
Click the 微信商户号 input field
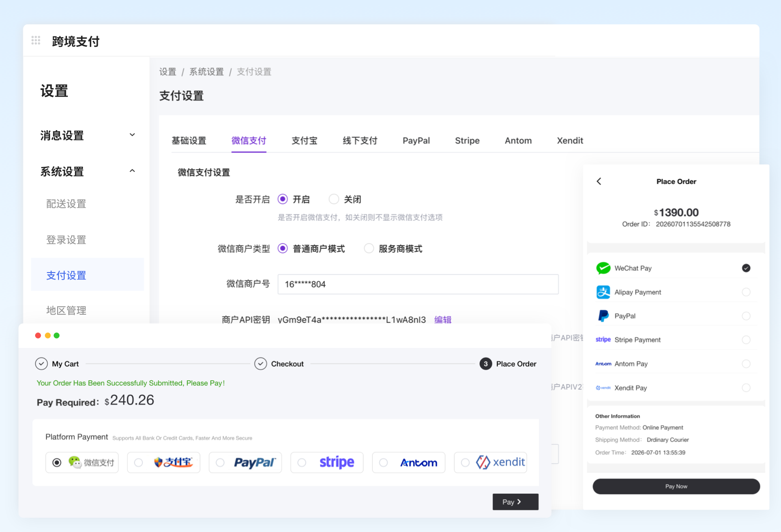tap(418, 284)
